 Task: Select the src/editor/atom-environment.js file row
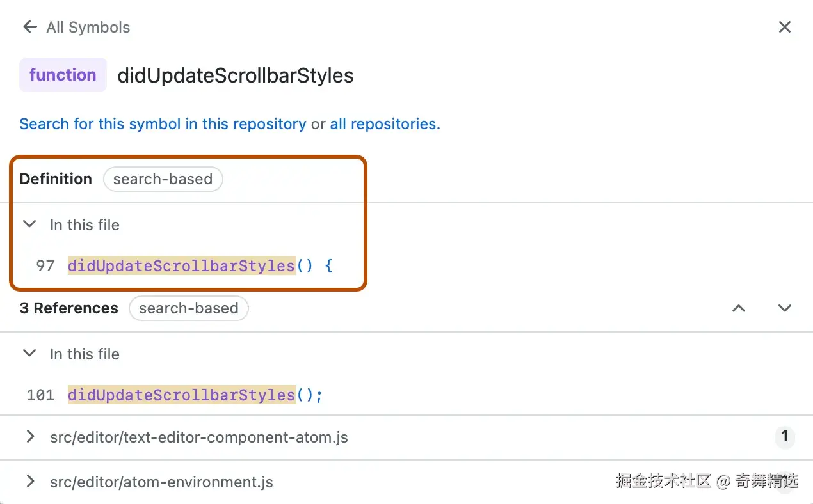[x=161, y=482]
